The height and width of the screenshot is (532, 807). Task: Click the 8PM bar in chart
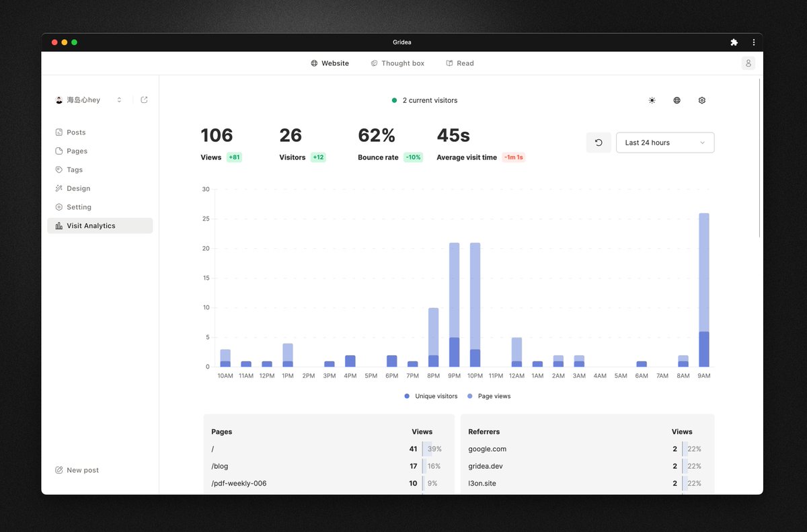(x=433, y=337)
